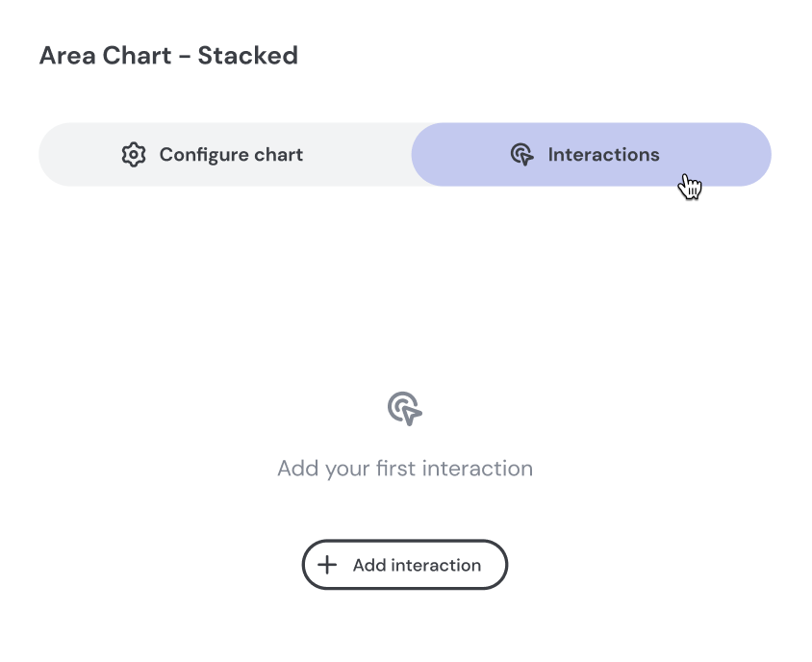Hit the plus sign to add an interaction
The height and width of the screenshot is (662, 812).
click(328, 565)
